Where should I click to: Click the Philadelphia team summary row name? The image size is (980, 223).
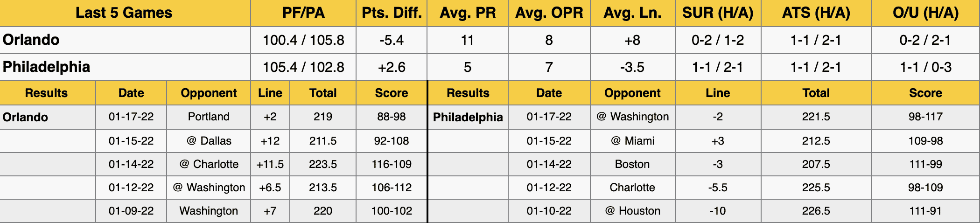(46, 67)
